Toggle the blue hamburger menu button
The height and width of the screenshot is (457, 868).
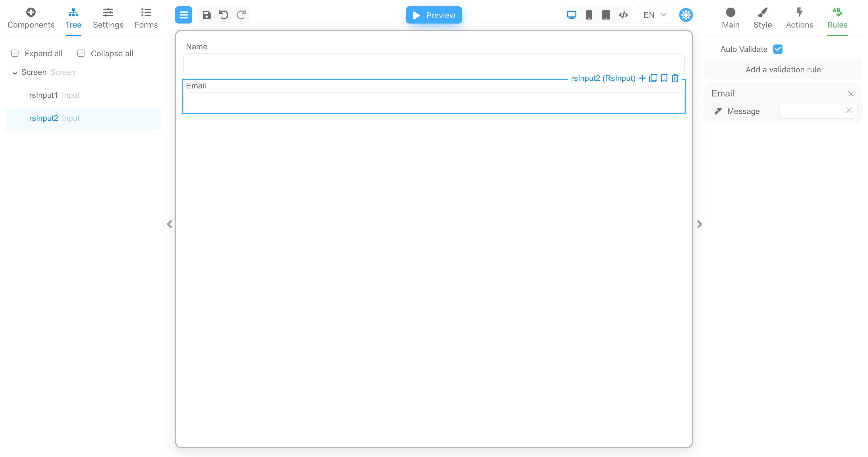click(184, 15)
